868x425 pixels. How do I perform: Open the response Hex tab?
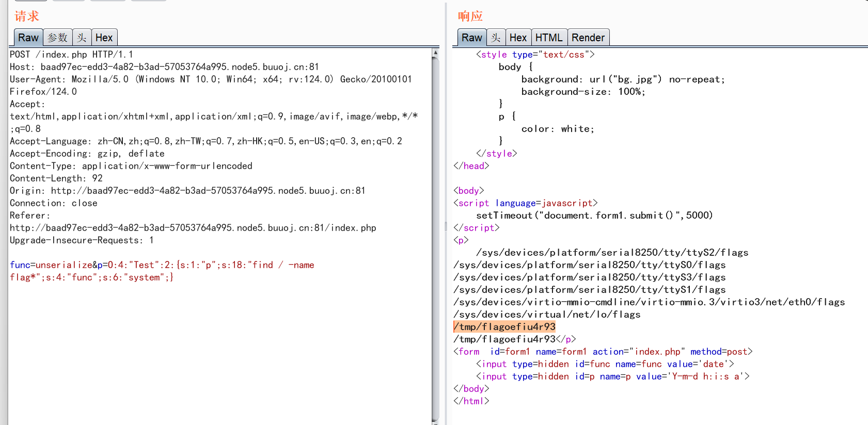518,38
